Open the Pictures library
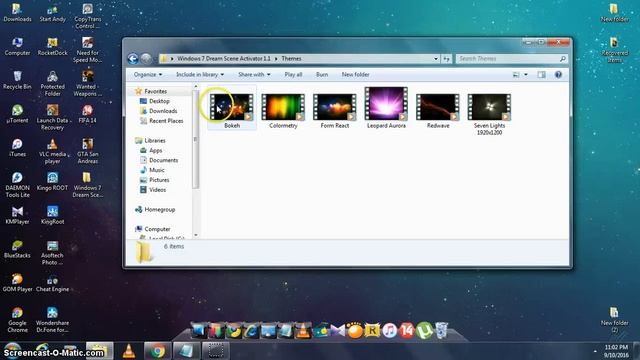Screen dimensions: 640x360 [x=159, y=180]
